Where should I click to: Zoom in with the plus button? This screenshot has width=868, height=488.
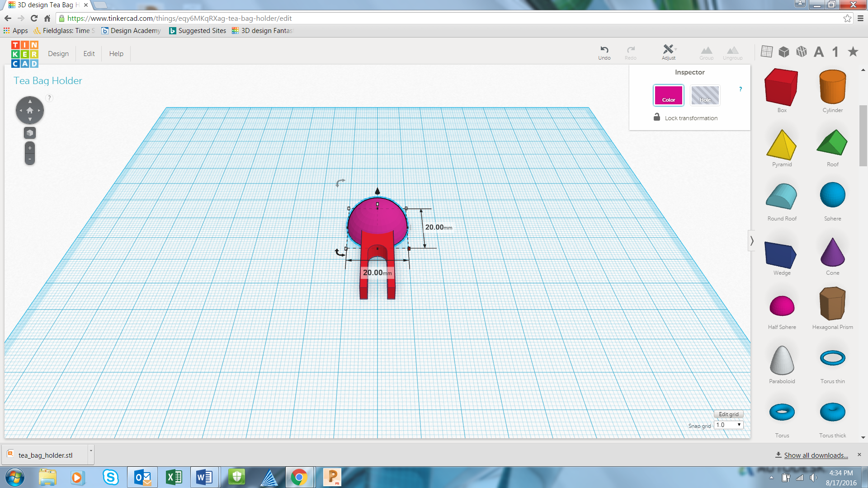[30, 148]
